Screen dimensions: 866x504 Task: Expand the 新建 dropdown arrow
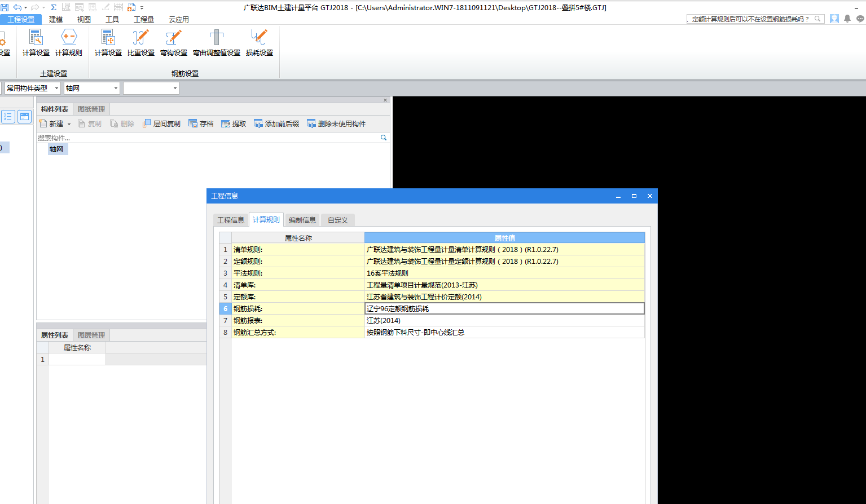point(69,124)
